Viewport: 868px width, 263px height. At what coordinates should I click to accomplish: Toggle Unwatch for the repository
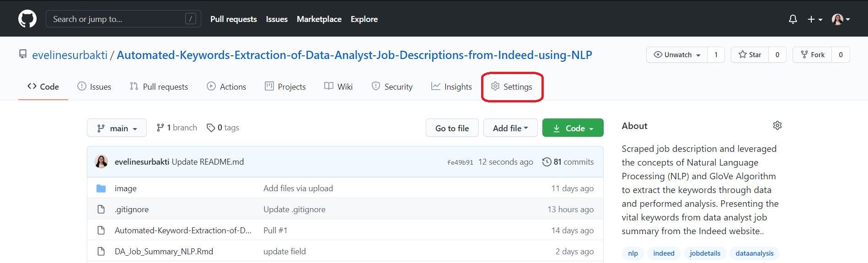[x=677, y=55]
